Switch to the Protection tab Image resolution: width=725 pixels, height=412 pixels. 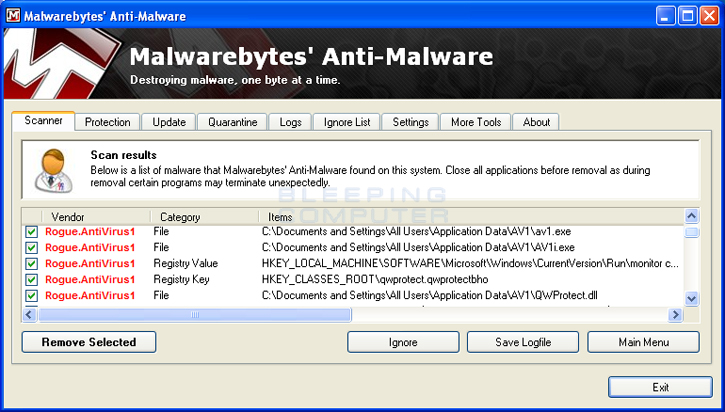[x=107, y=122]
